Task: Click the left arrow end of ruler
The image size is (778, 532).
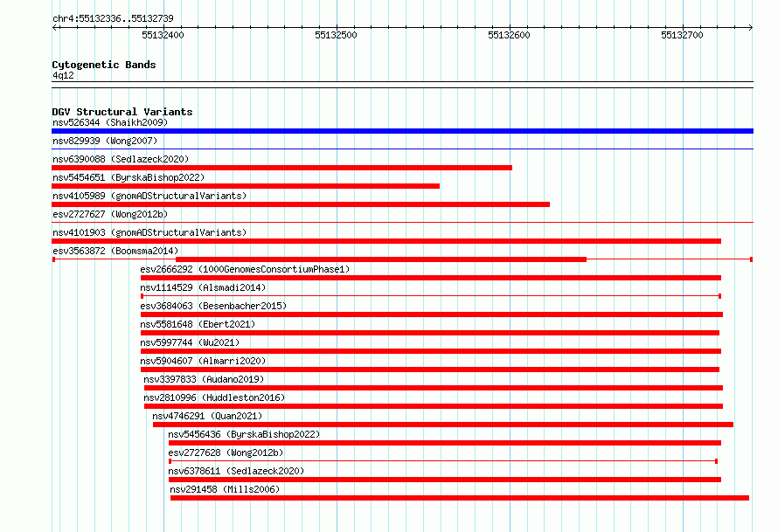Action: pos(55,27)
